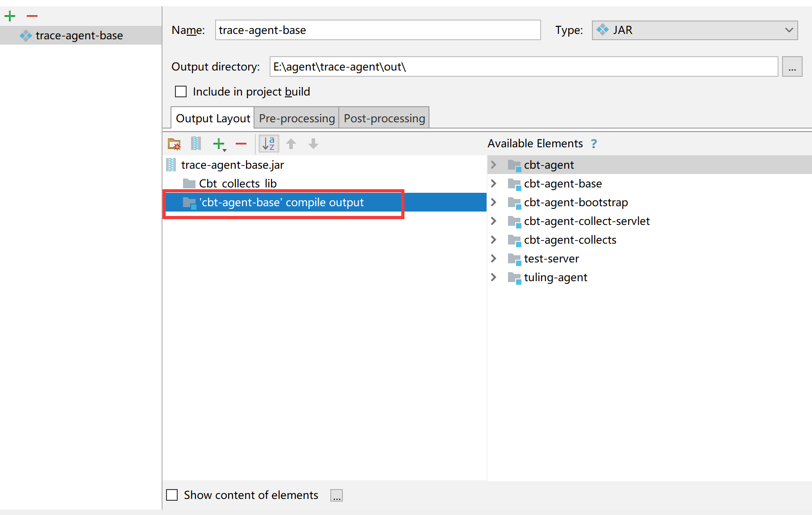Expand the cbt-agent module node
This screenshot has height=515, width=812.
click(x=493, y=165)
